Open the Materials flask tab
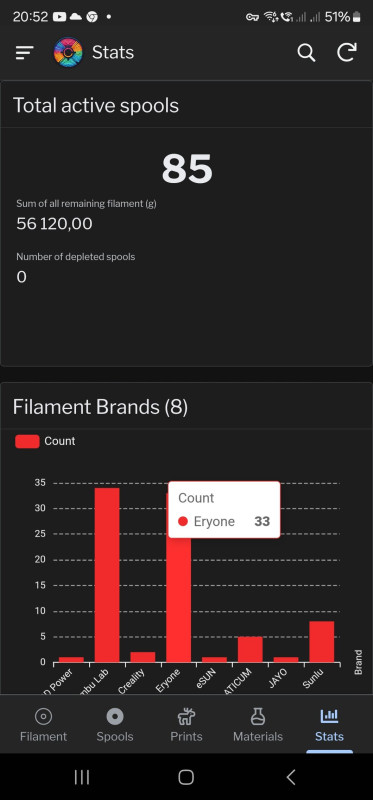 point(258,724)
